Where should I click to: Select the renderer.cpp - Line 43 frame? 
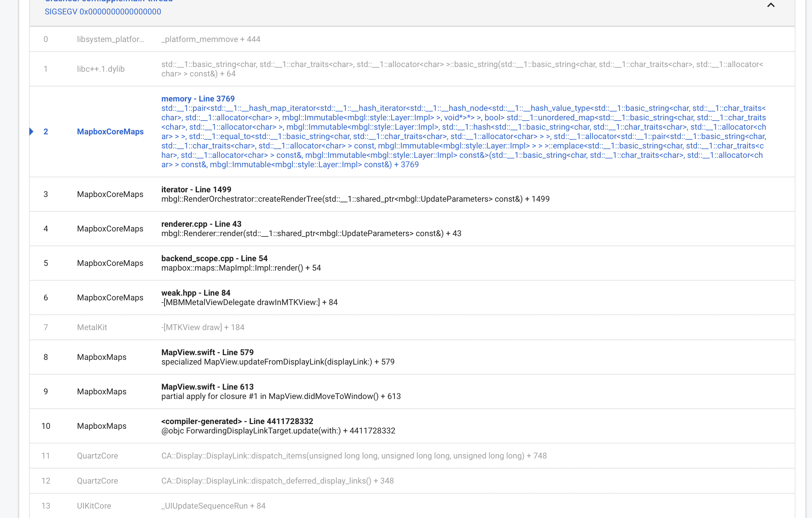(x=201, y=224)
